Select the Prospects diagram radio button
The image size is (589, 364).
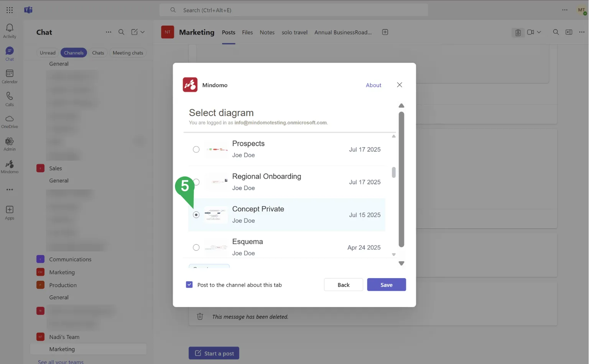pos(196,149)
